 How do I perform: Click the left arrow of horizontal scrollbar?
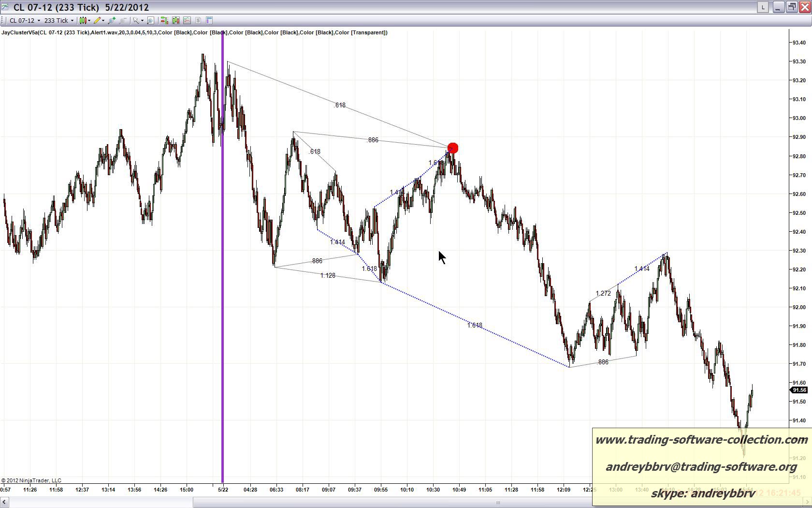pos(4,503)
